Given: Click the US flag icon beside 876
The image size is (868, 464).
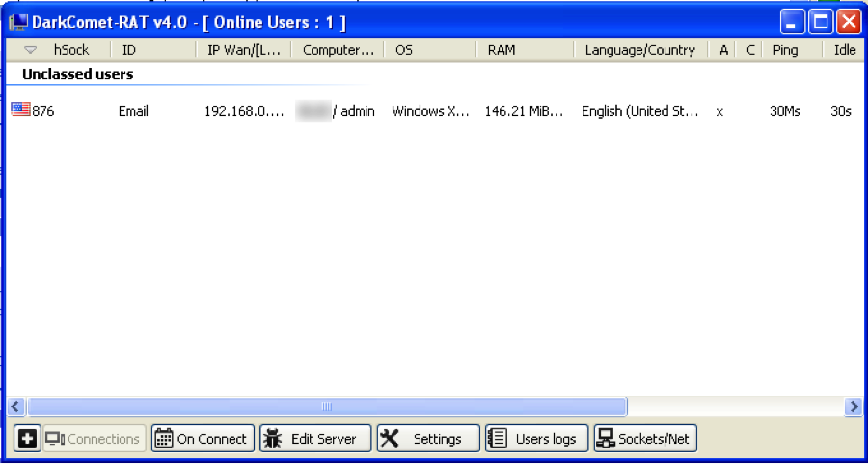Looking at the screenshot, I should (20, 110).
